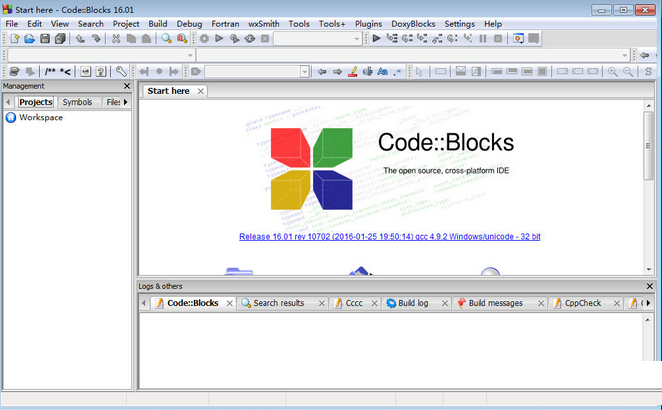Open DoxyBlocks preferences wrench icon

tap(121, 71)
